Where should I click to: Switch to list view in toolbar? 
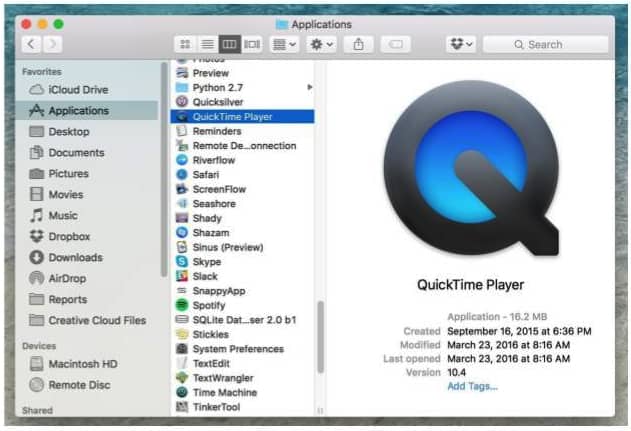click(206, 45)
